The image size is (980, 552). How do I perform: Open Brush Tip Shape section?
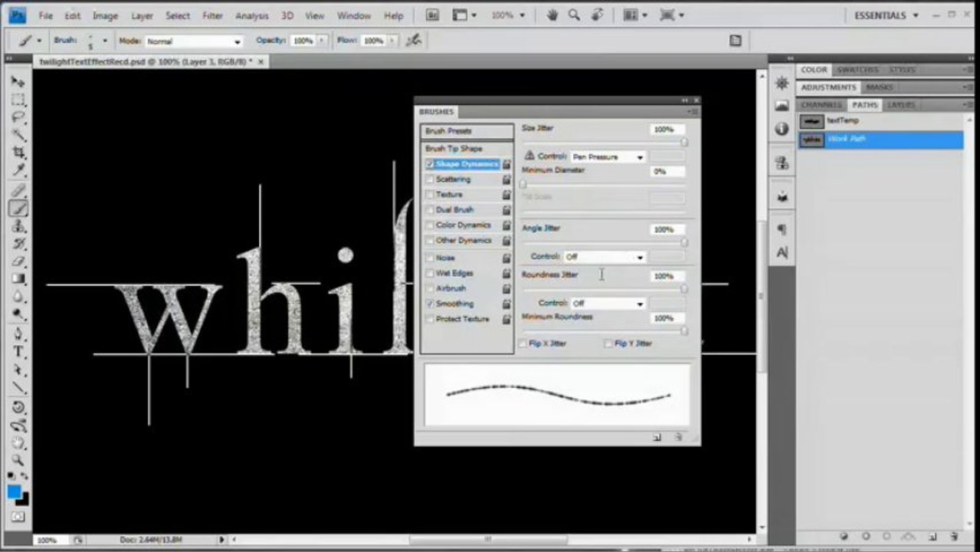point(467,149)
